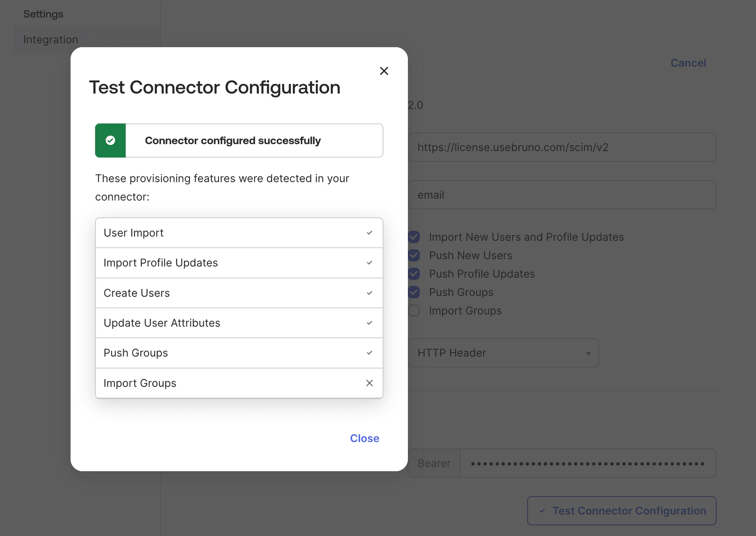Click the Close link in the dialog
The width and height of the screenshot is (756, 536).
pos(364,438)
